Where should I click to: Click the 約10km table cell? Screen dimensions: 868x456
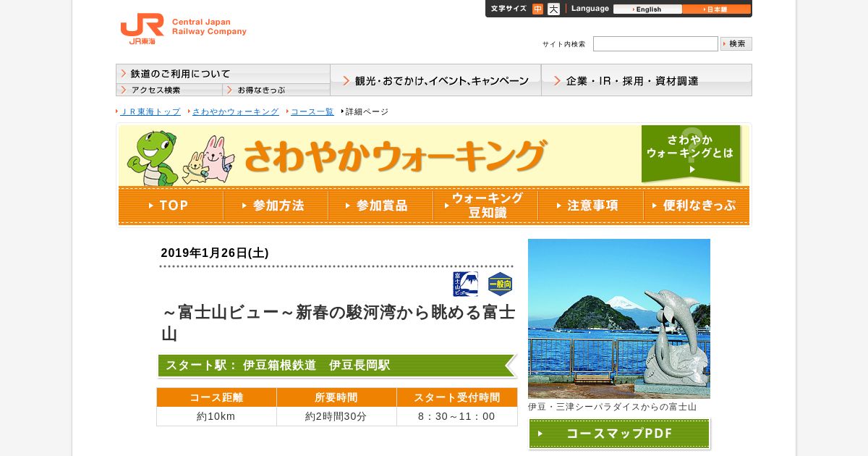[216, 416]
